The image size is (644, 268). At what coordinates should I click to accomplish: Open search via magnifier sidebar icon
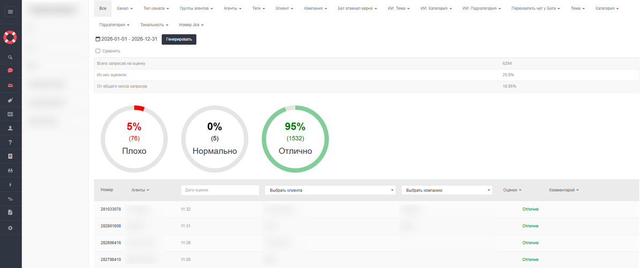coord(10,57)
